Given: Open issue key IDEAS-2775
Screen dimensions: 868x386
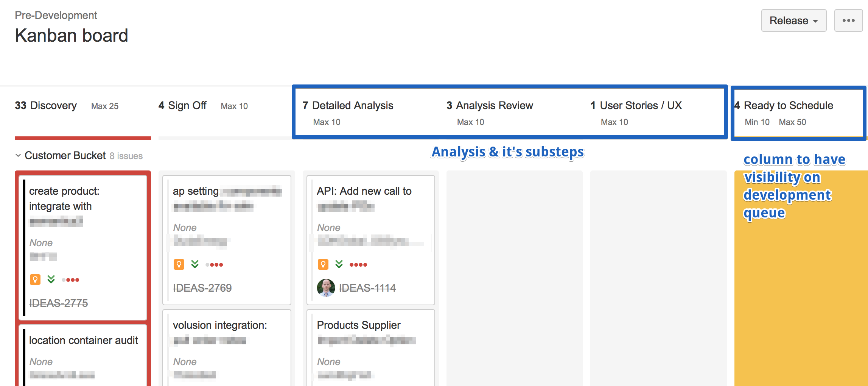Looking at the screenshot, I should [59, 303].
